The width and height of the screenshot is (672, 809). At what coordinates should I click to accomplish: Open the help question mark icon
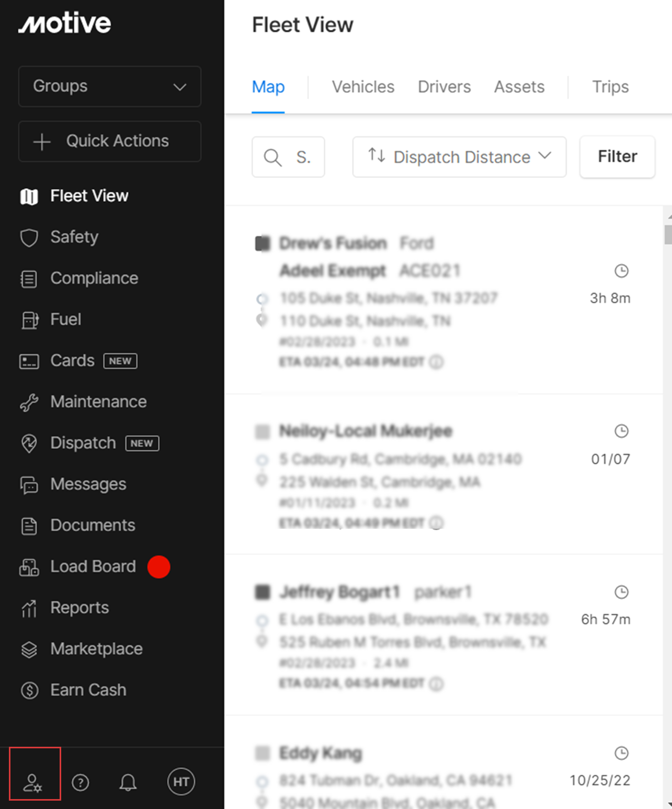point(81,782)
